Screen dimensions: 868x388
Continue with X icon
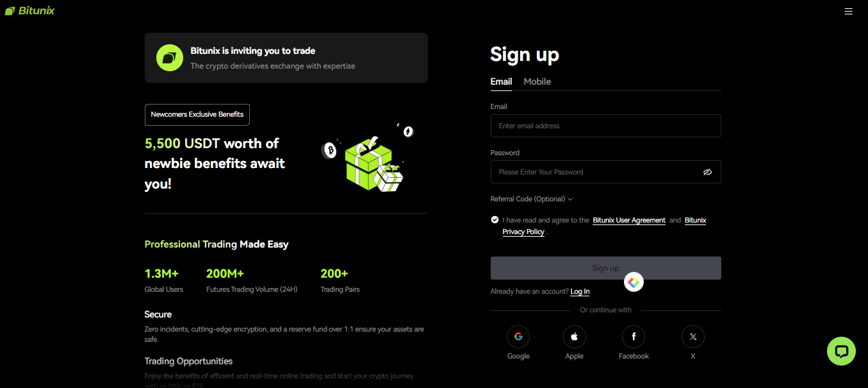pyautogui.click(x=692, y=336)
